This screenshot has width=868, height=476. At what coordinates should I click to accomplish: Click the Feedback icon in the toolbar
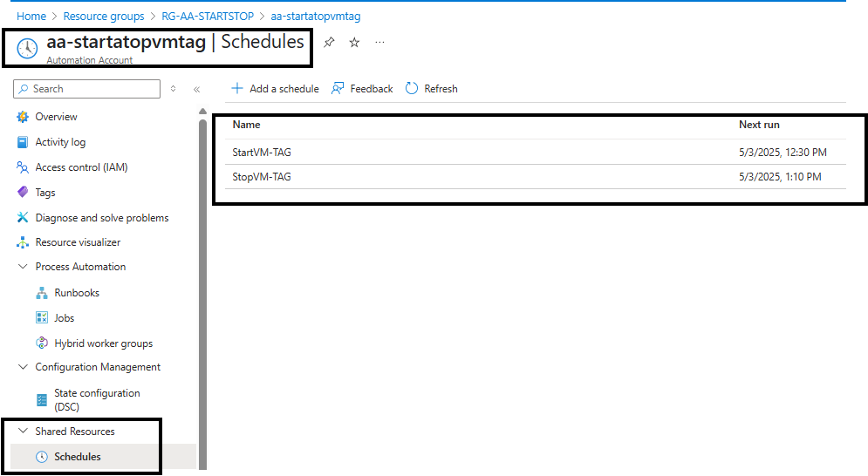coord(338,88)
